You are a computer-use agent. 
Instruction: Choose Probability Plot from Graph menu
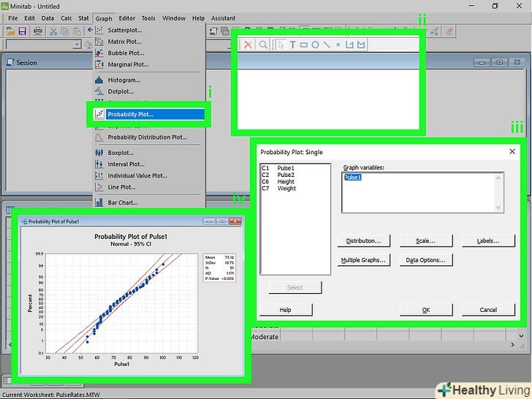click(149, 114)
